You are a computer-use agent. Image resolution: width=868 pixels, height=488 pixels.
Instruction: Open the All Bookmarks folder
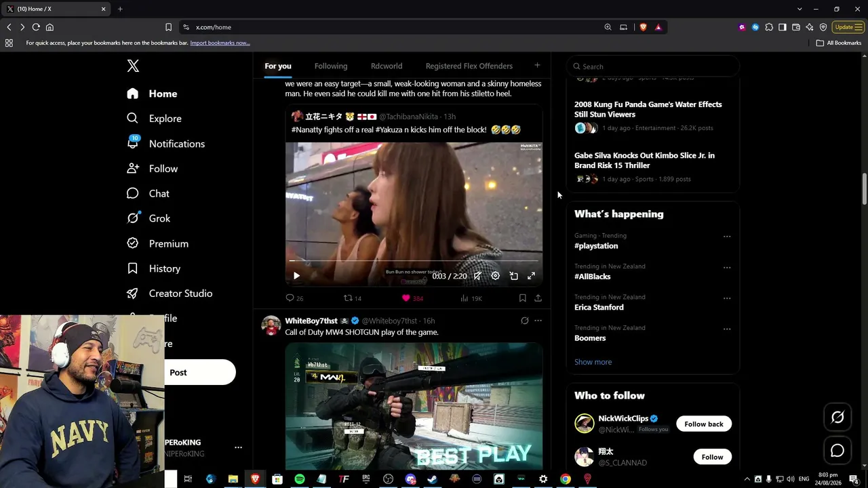(x=839, y=43)
